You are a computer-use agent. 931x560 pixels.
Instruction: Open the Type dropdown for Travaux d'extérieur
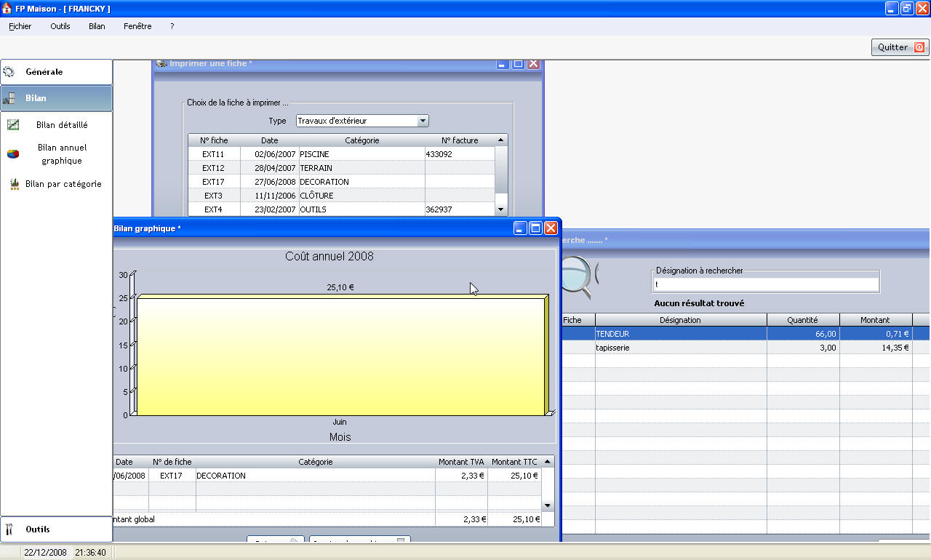point(423,121)
